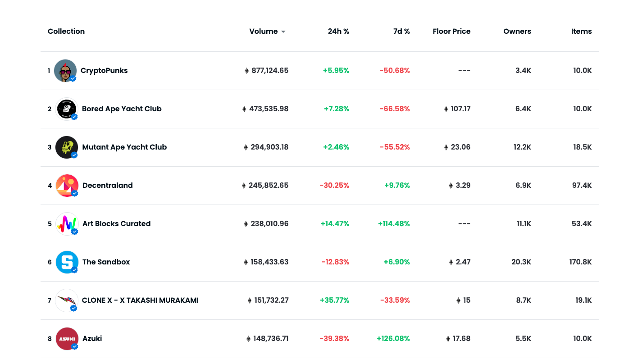Open the Azuki red logo
Viewport: 633px width, 364px height.
pos(67,339)
